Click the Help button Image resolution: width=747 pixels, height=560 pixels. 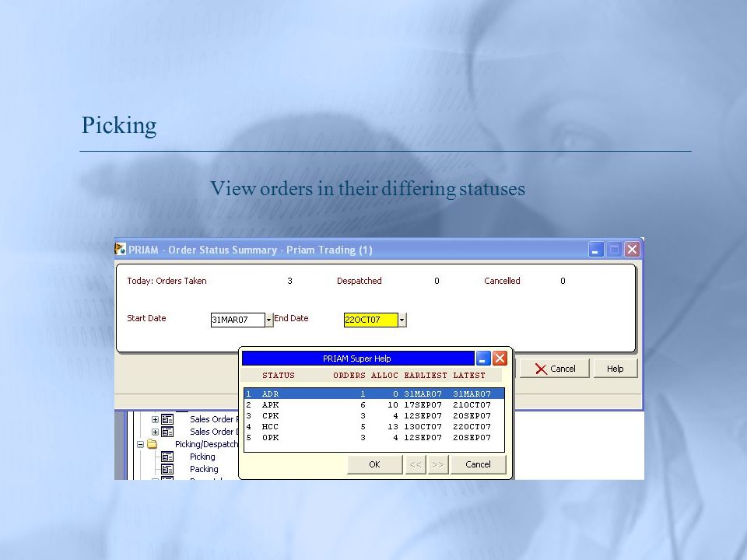(615, 369)
